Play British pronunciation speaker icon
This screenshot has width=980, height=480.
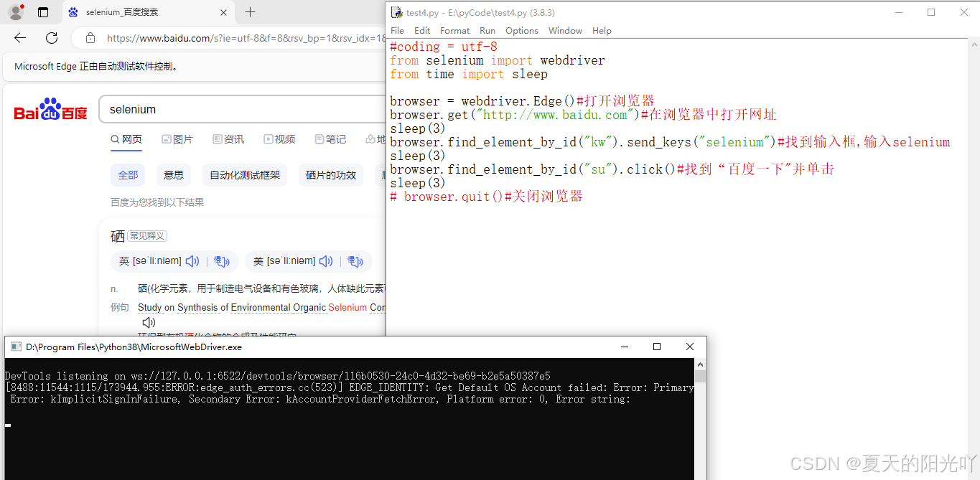pyautogui.click(x=192, y=261)
